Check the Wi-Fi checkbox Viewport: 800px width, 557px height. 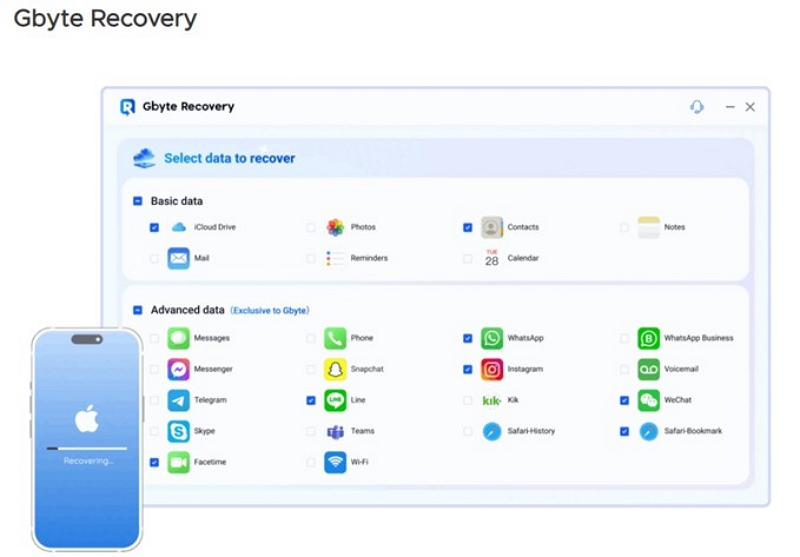pos(311,462)
